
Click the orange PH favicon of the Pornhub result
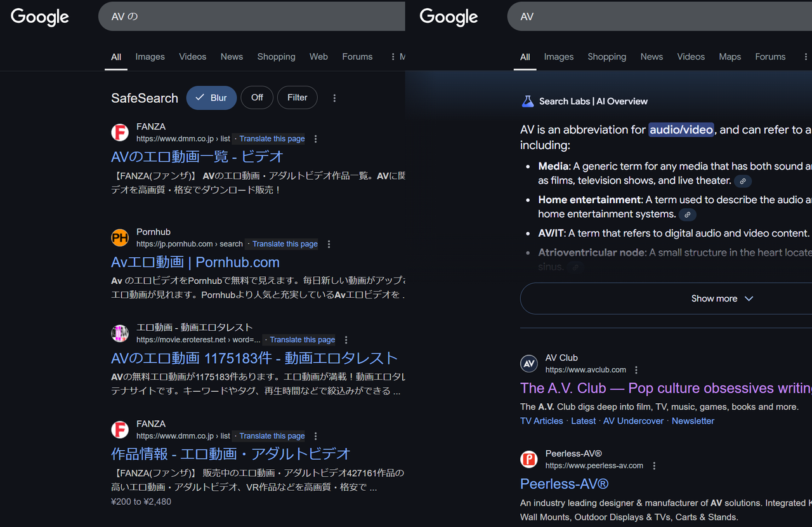[120, 238]
